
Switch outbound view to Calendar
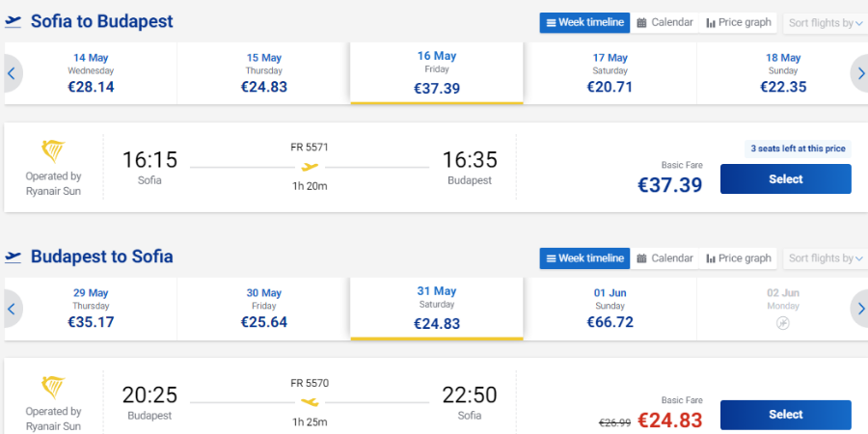tap(665, 23)
